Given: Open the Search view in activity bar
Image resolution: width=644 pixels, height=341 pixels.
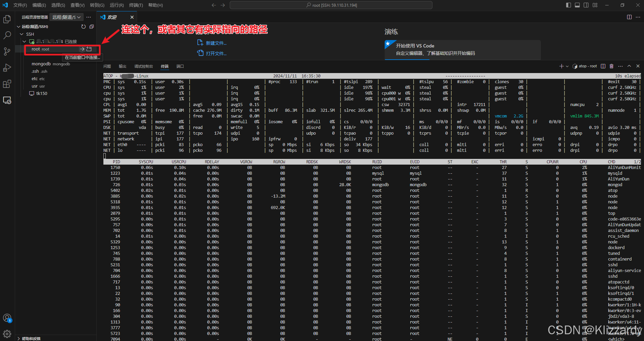Looking at the screenshot, I should [7, 35].
